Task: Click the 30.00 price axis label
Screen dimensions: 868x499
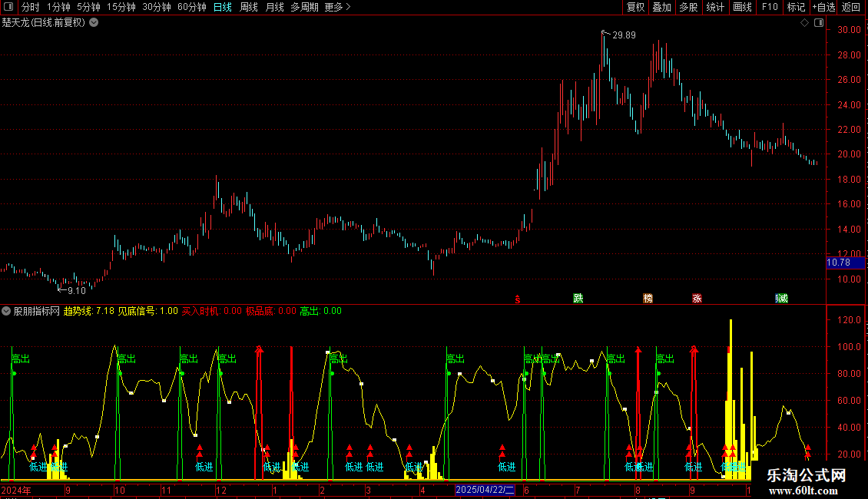Action: 849,30
